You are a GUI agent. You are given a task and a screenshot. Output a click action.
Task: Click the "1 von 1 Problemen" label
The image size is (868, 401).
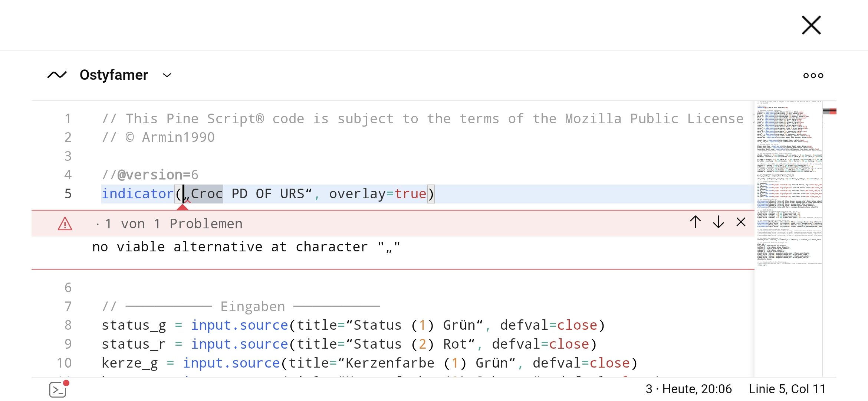174,224
